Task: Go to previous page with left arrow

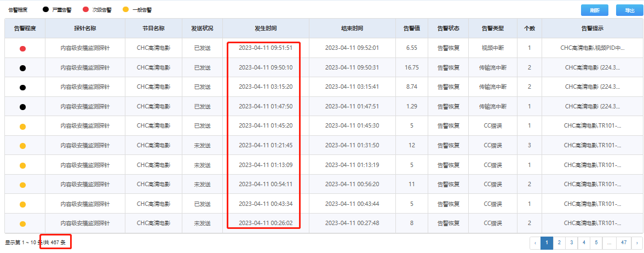Action: (x=535, y=242)
